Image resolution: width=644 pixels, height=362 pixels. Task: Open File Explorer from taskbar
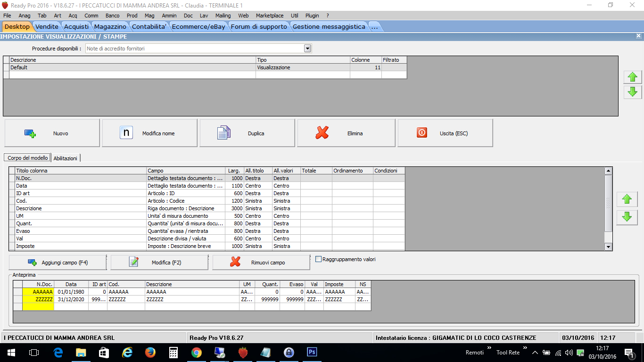[81, 352]
